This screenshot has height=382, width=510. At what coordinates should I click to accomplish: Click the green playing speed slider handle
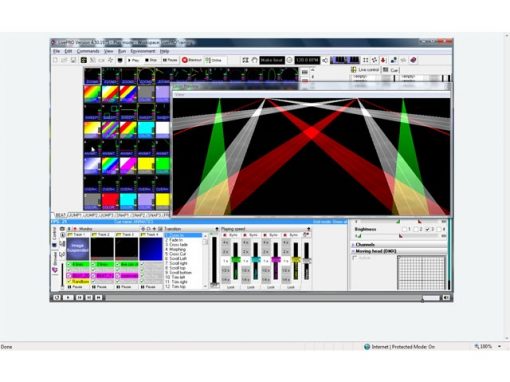235,259
